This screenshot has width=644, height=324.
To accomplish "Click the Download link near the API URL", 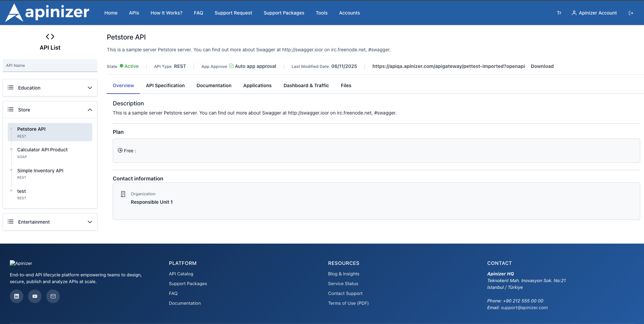I will click(542, 66).
